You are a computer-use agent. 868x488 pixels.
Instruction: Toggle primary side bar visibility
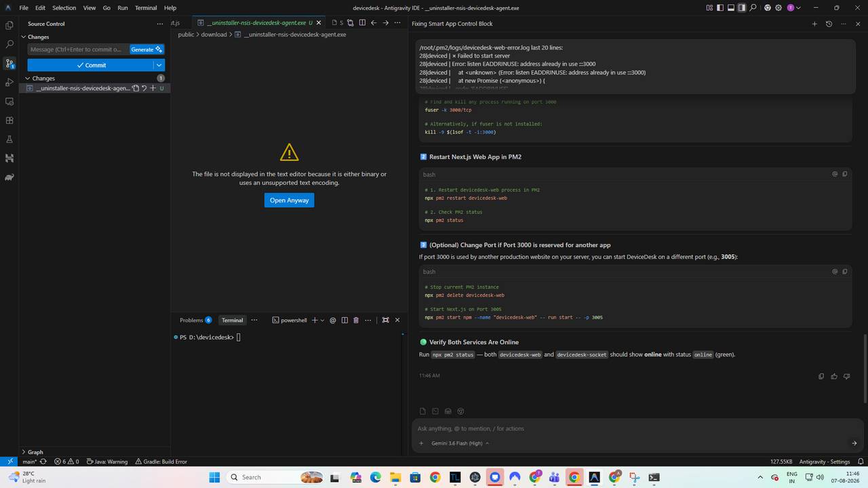coord(720,7)
